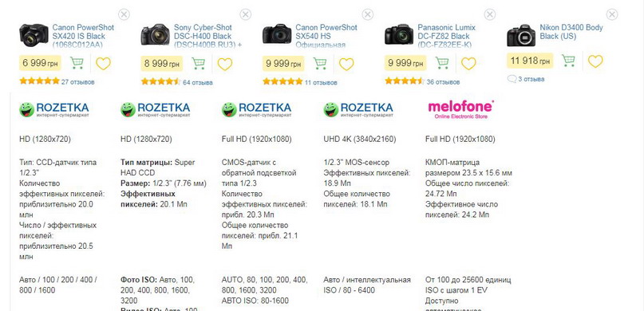This screenshot has width=644, height=311.
Task: Open the melofone store logo
Action: (x=460, y=109)
